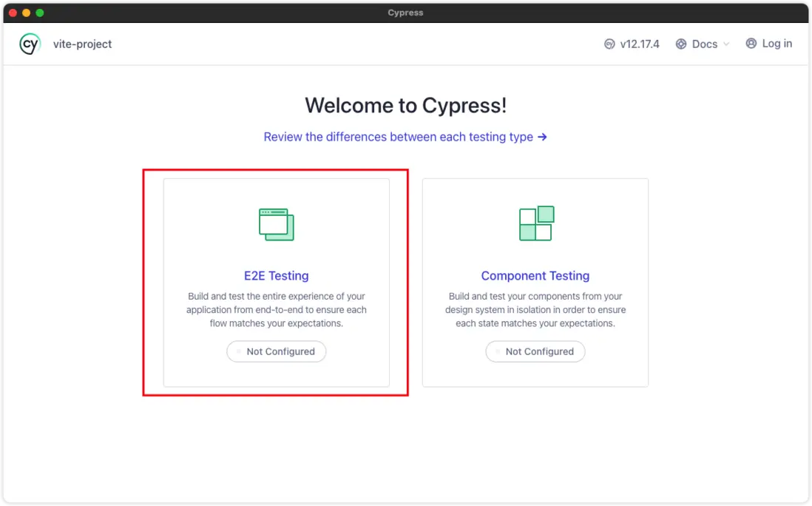Click the Docs lifebuoy icon
The height and width of the screenshot is (506, 812).
(x=681, y=44)
